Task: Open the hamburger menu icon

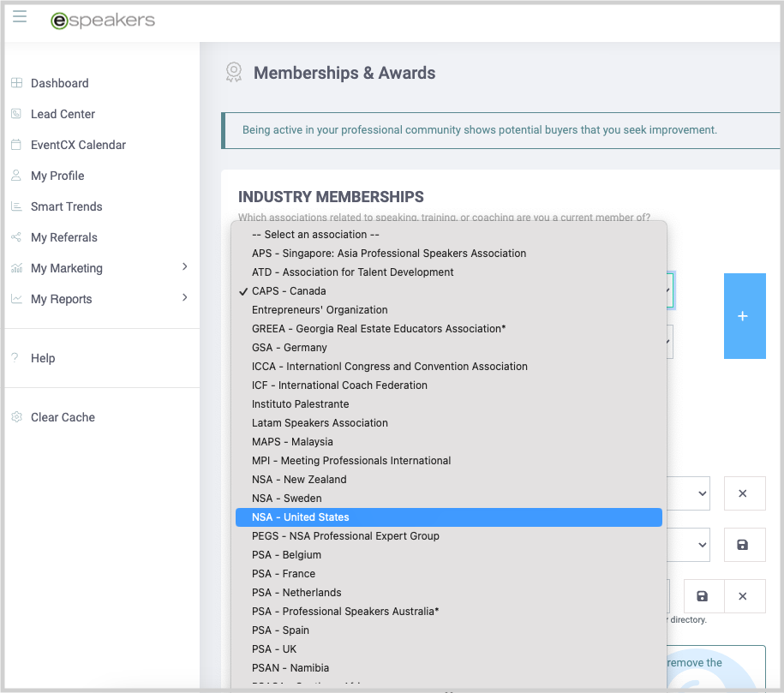Action: click(20, 16)
